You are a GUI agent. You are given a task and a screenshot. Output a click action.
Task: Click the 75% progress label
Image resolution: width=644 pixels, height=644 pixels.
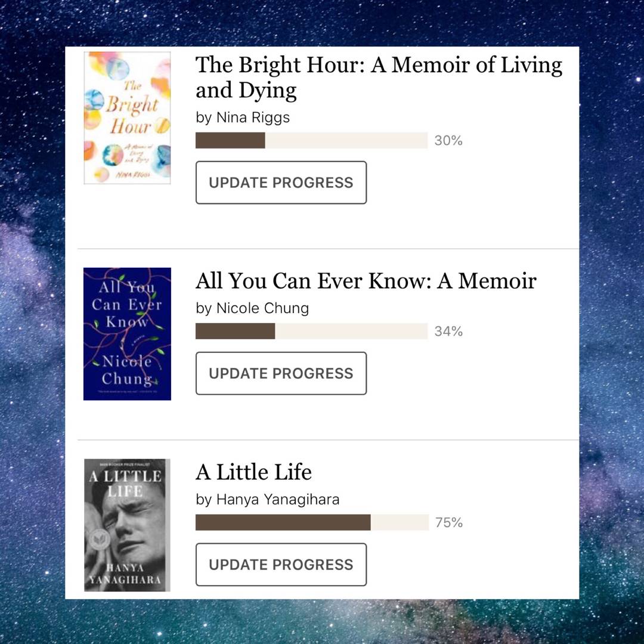click(449, 522)
